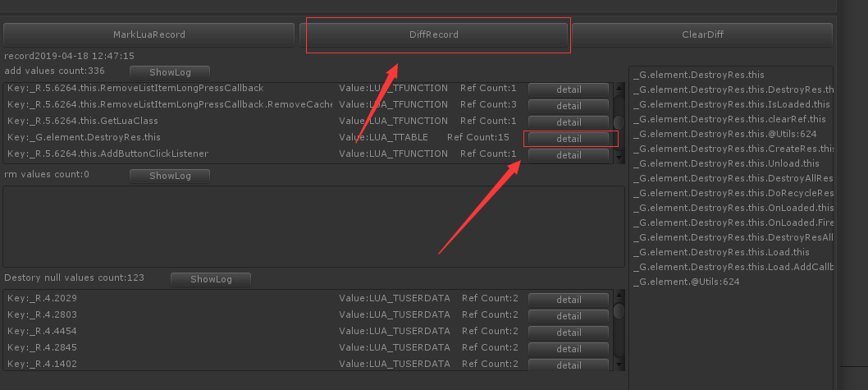Select _G.element.DestroyRes.this.IsLoaded.this entry

click(731, 104)
